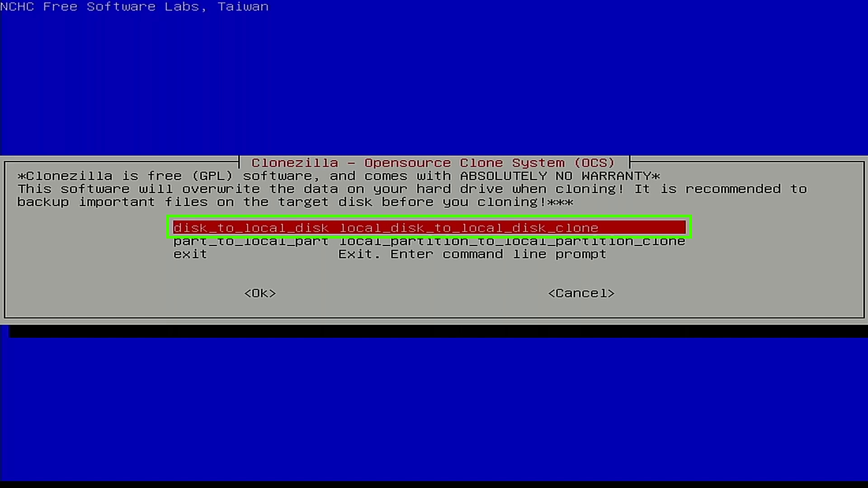Screen dimensions: 868x488
Task: Select the NCHC Free Software Labs header
Action: [134, 7]
